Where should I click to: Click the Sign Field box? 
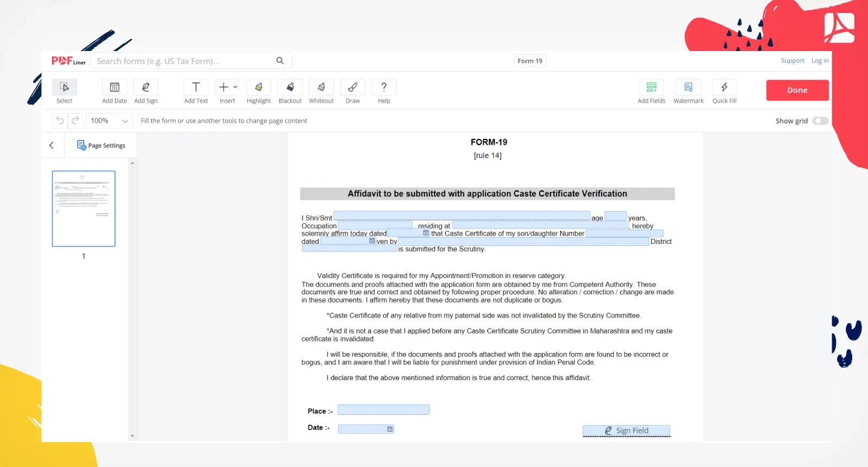pyautogui.click(x=627, y=431)
